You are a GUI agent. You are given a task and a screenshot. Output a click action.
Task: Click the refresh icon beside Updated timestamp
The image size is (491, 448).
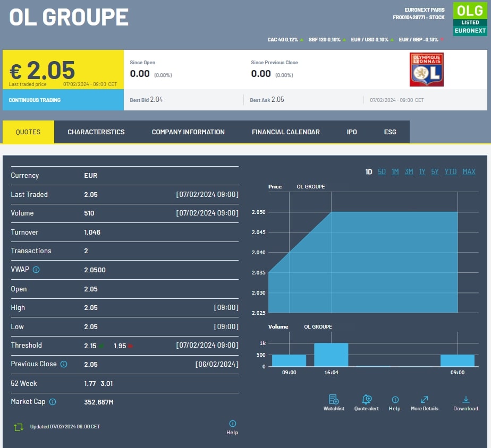(19, 427)
